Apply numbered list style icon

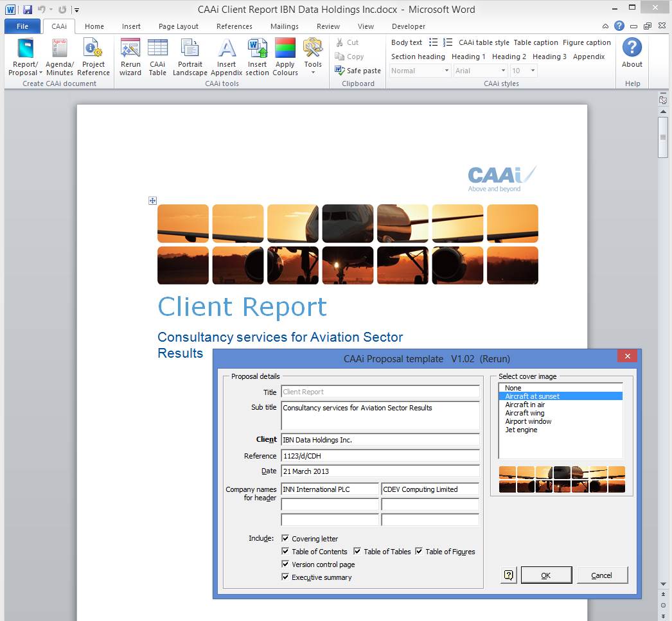[447, 42]
